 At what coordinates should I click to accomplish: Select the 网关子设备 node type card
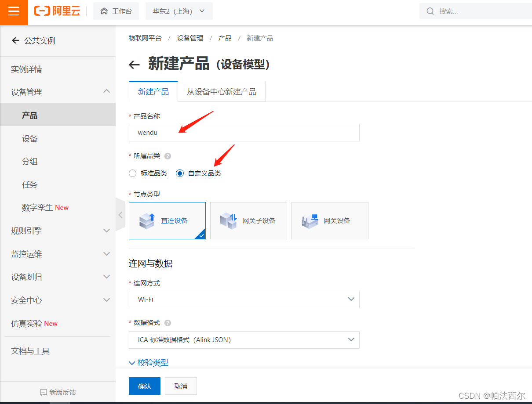(248, 220)
